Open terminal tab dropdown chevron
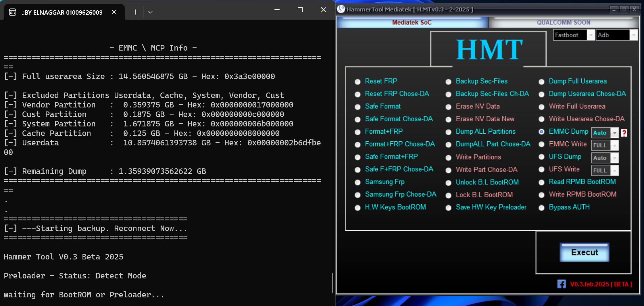 pos(150,12)
